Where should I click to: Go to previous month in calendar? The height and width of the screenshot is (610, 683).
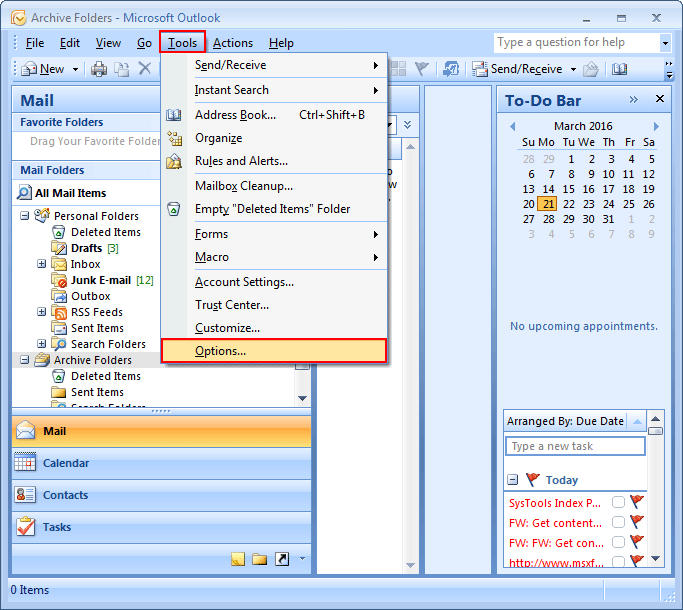pyautogui.click(x=513, y=126)
